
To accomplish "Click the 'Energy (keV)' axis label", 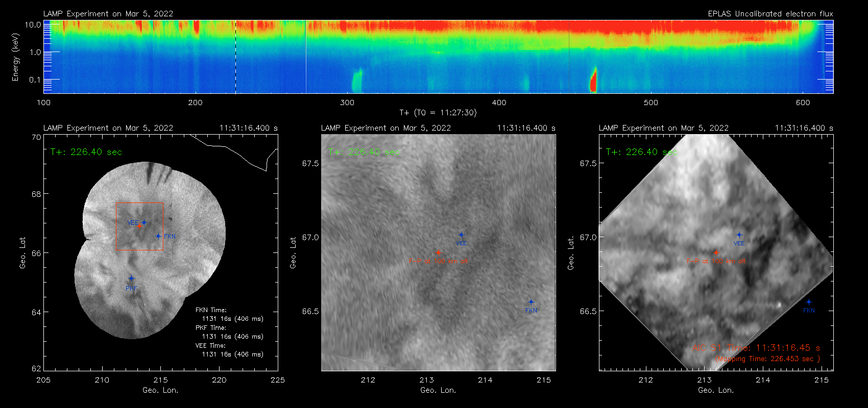I will click(15, 57).
